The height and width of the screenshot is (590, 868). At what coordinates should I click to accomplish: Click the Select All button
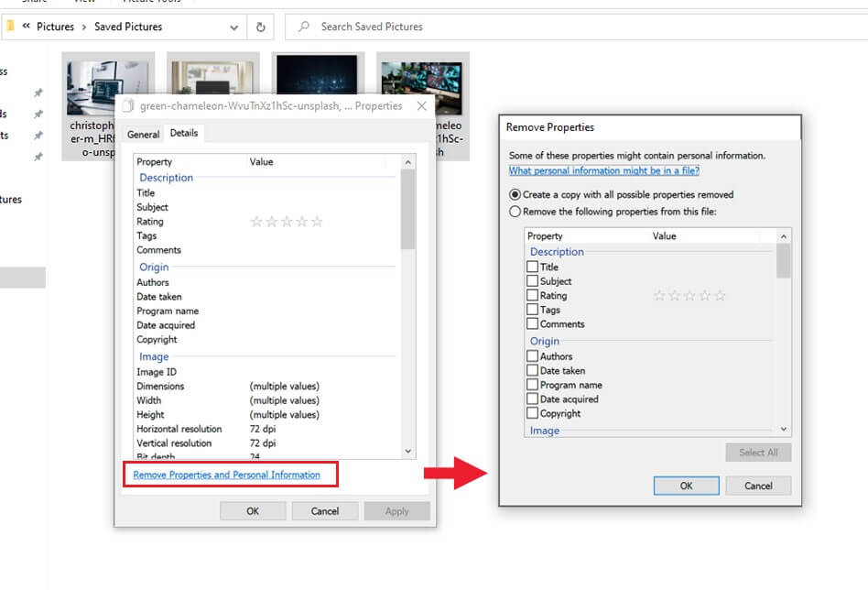pos(758,452)
